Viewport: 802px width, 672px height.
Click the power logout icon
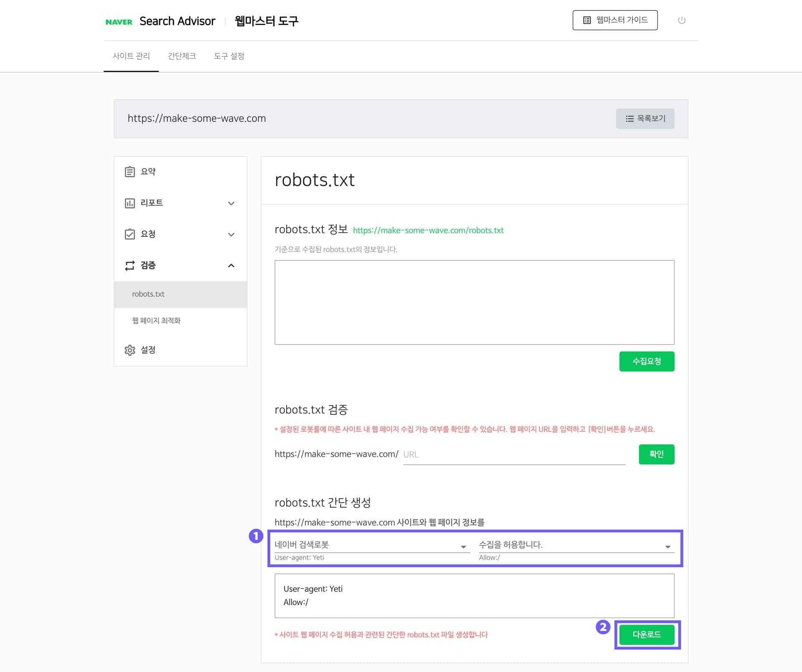[x=682, y=20]
